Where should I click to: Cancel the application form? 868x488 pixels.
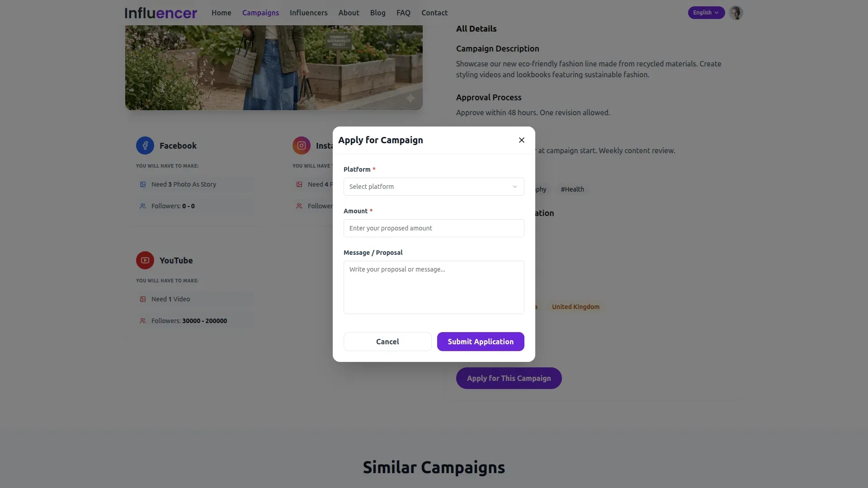pyautogui.click(x=387, y=342)
